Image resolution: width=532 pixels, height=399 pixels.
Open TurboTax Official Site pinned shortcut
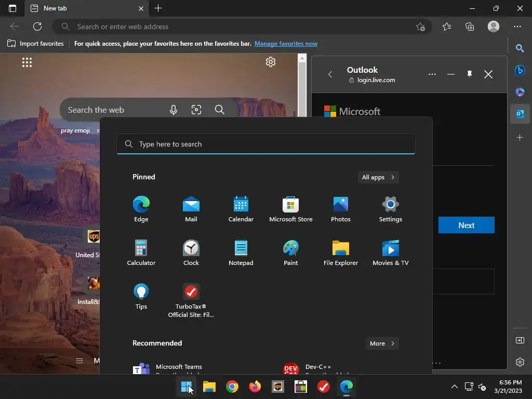tap(191, 301)
